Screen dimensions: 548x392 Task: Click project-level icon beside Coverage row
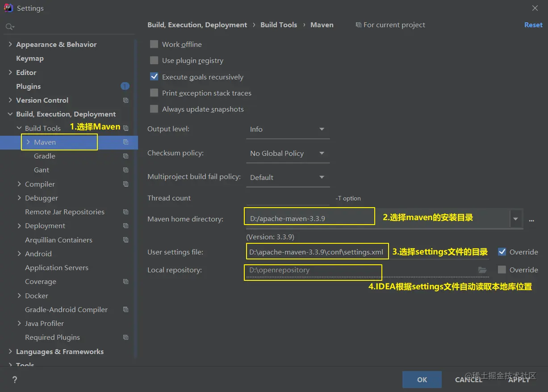click(125, 282)
